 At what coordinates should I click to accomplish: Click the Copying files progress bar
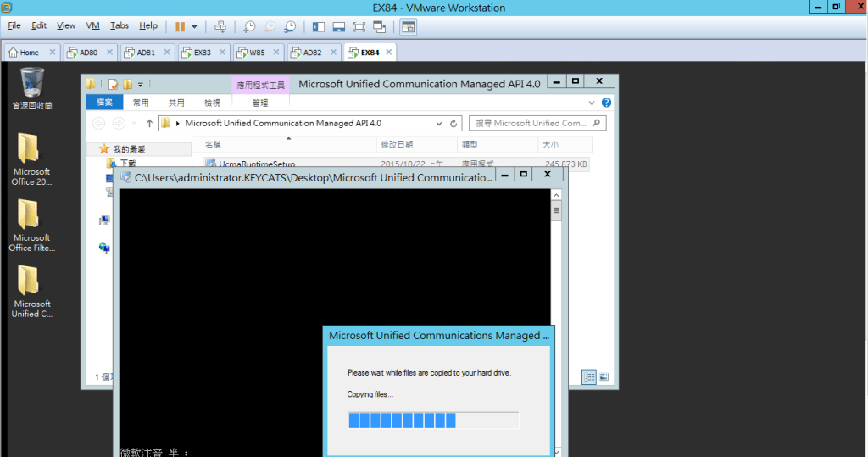433,421
